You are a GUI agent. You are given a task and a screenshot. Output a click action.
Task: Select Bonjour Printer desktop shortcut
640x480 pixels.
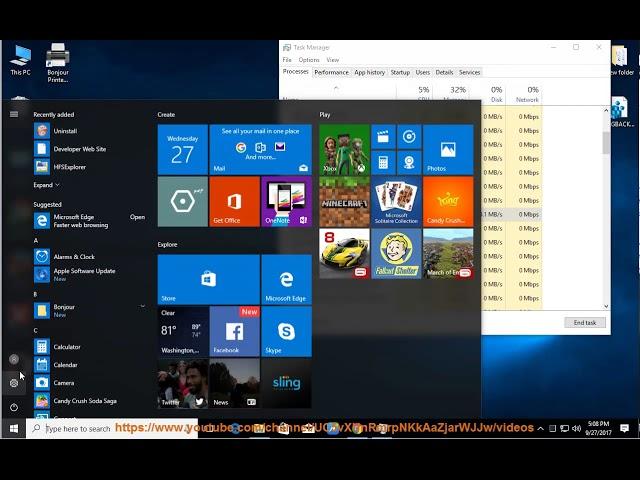pyautogui.click(x=58, y=62)
